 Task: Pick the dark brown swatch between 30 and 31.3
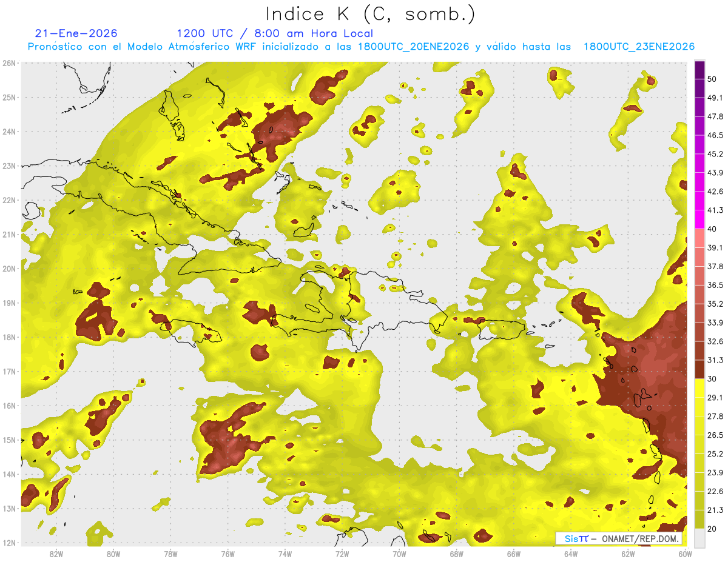[699, 369]
